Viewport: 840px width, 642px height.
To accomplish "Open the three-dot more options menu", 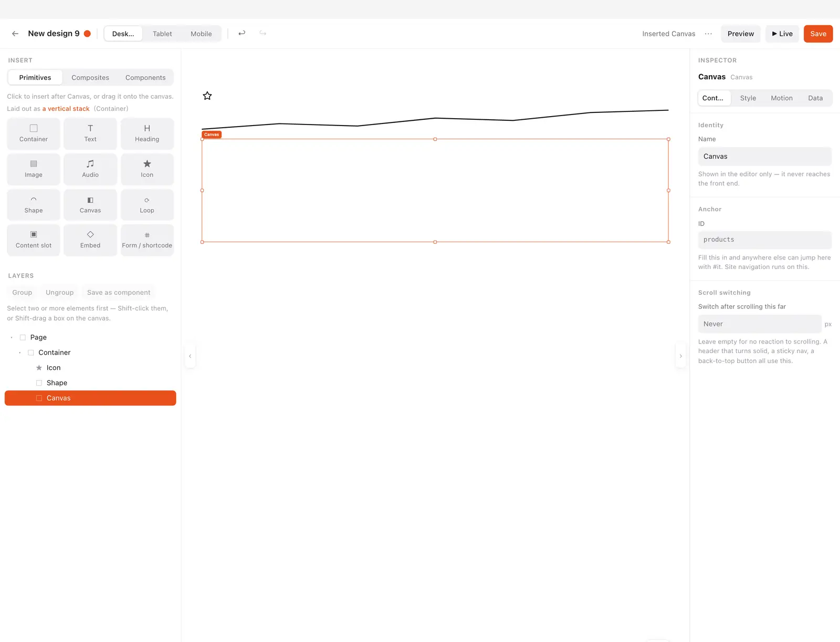I will 708,34.
